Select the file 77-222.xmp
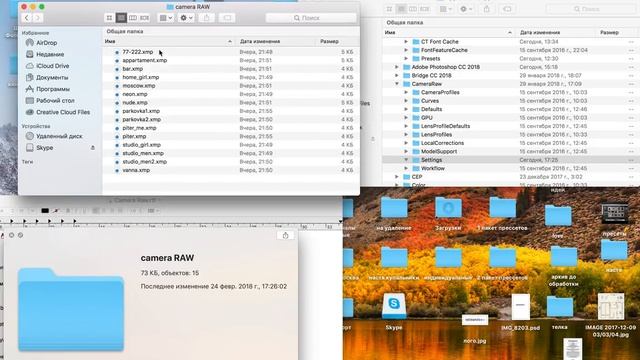640x360 pixels. (138, 52)
